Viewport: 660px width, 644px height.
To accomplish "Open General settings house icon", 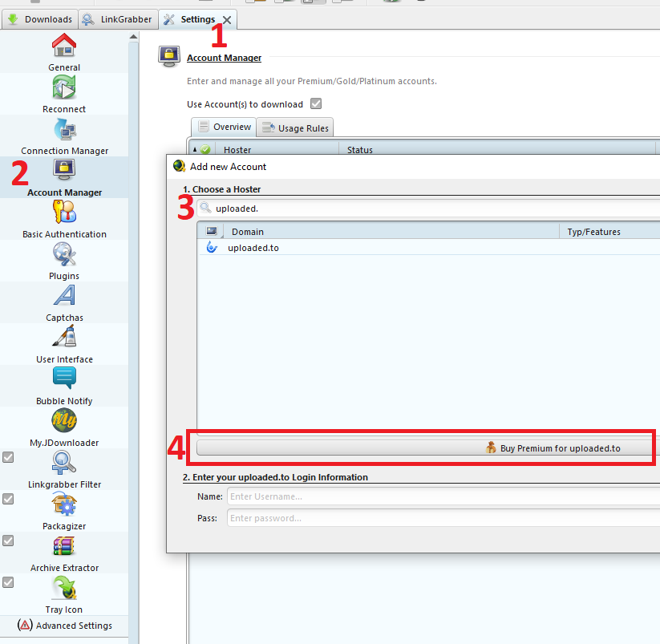I will (64, 45).
